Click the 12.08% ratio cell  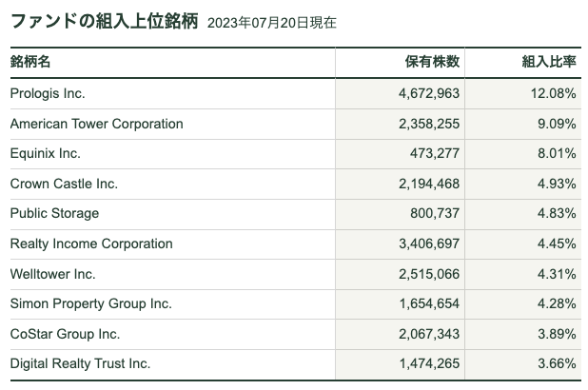pyautogui.click(x=553, y=93)
